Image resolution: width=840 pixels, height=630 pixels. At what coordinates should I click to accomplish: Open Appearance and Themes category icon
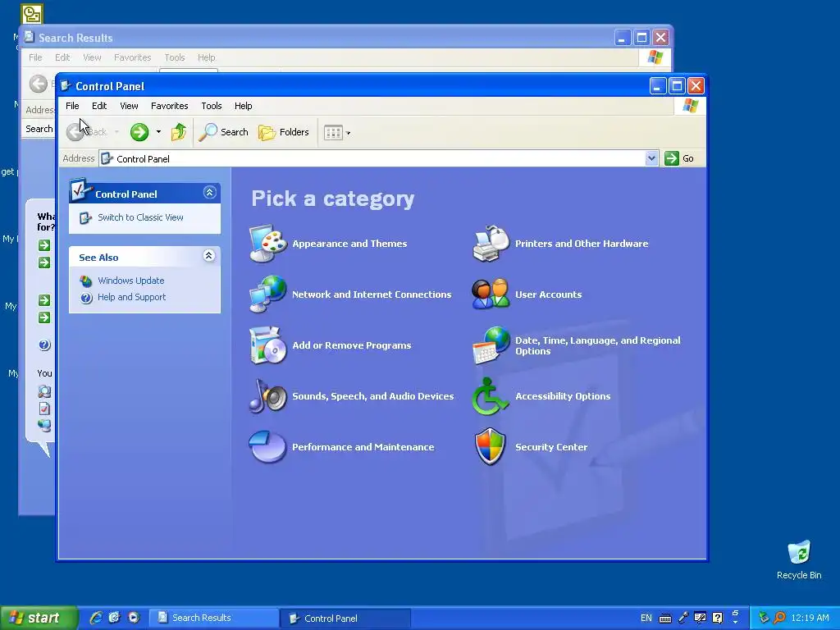pyautogui.click(x=268, y=244)
